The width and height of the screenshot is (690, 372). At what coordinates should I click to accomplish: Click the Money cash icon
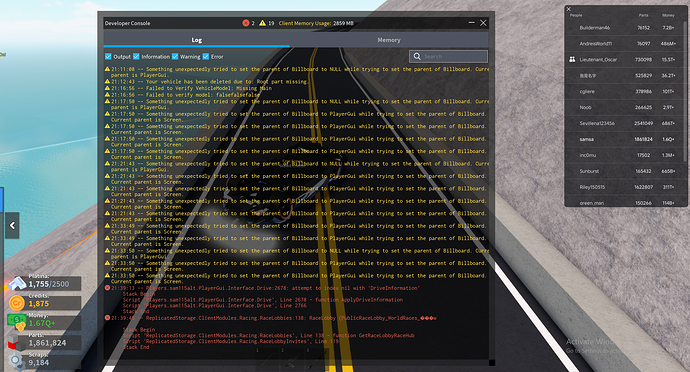click(x=17, y=323)
